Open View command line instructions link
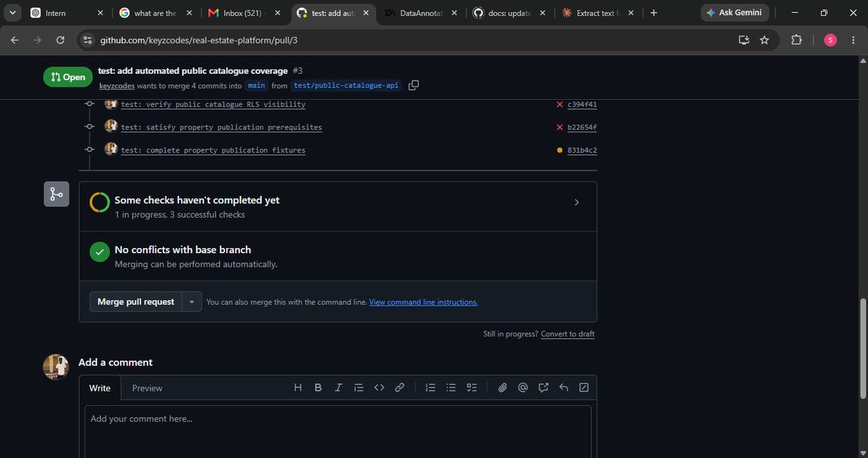The width and height of the screenshot is (868, 458). [x=423, y=302]
